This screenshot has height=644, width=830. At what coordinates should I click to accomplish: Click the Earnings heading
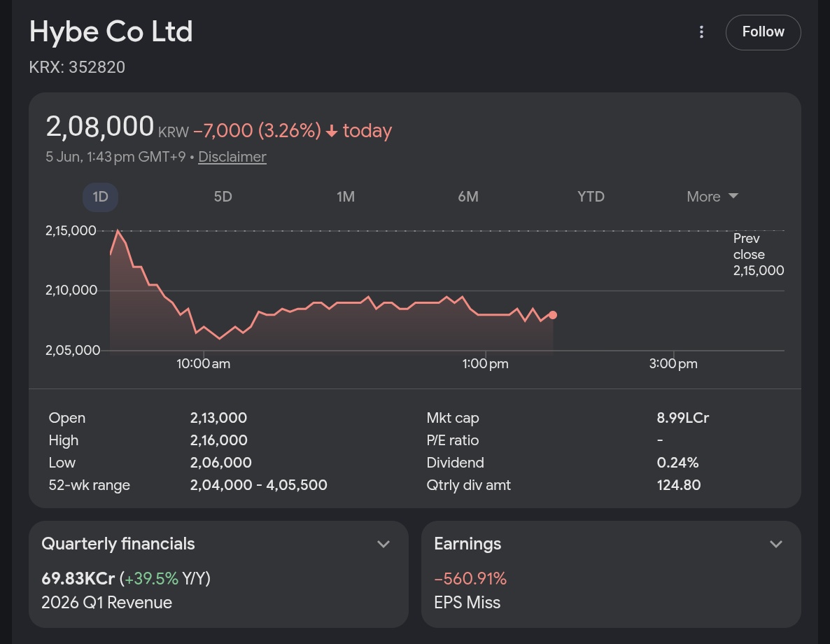point(467,544)
